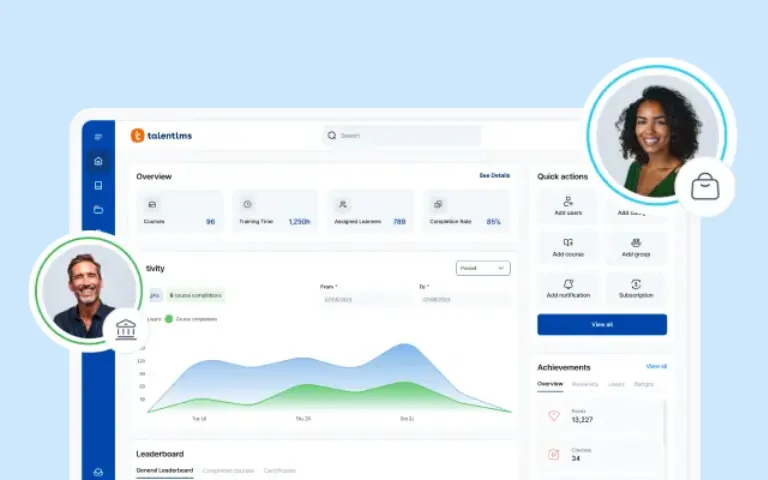Toggle the green Course completions legend dot
768x480 pixels.
(169, 319)
